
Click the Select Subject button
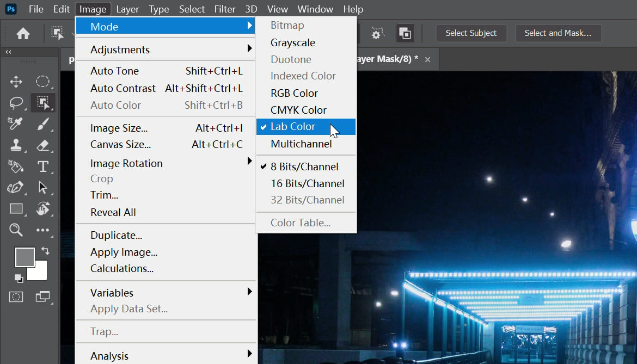pyautogui.click(x=471, y=33)
